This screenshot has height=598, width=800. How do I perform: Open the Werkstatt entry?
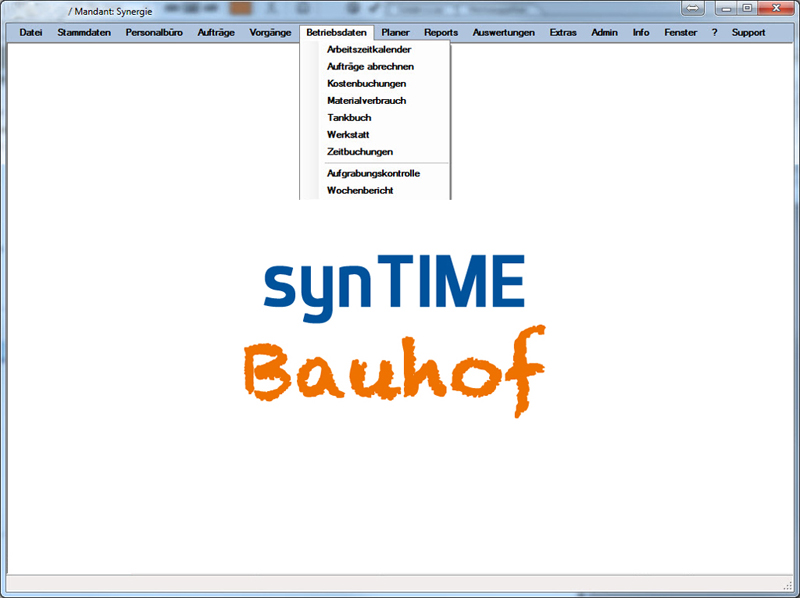348,134
